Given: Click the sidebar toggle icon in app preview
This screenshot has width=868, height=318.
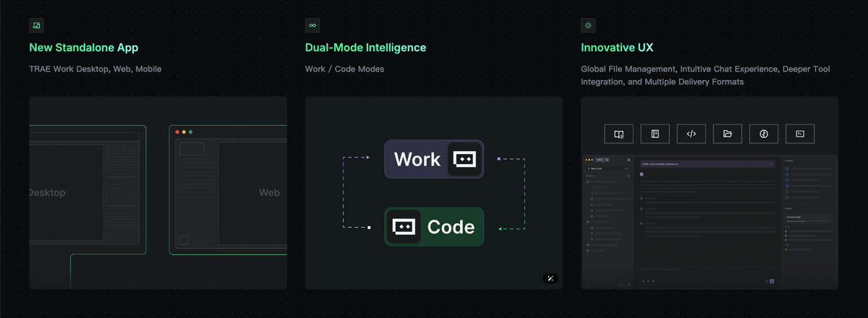Looking at the screenshot, I should (629, 160).
